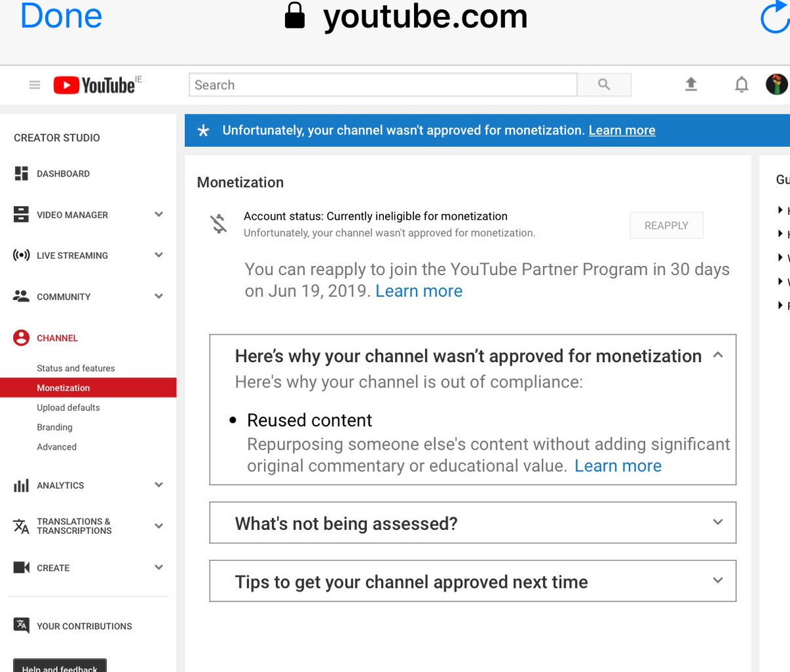Open Branding channel settings
The height and width of the screenshot is (672, 790).
[55, 427]
